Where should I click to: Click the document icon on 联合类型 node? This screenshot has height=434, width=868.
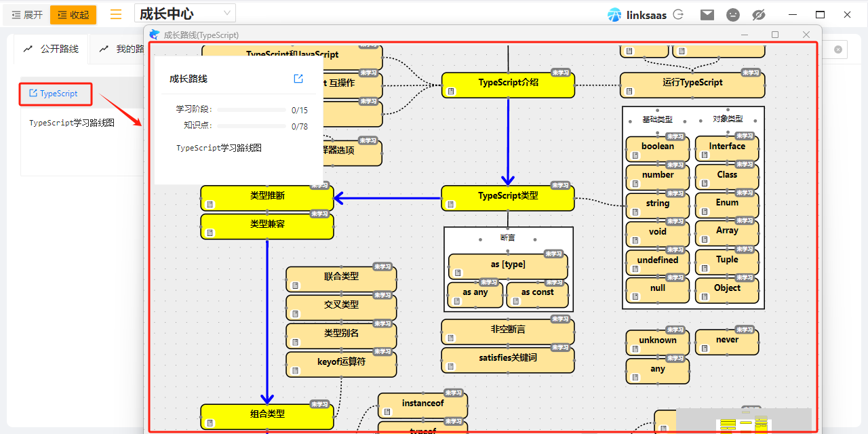pyautogui.click(x=295, y=285)
